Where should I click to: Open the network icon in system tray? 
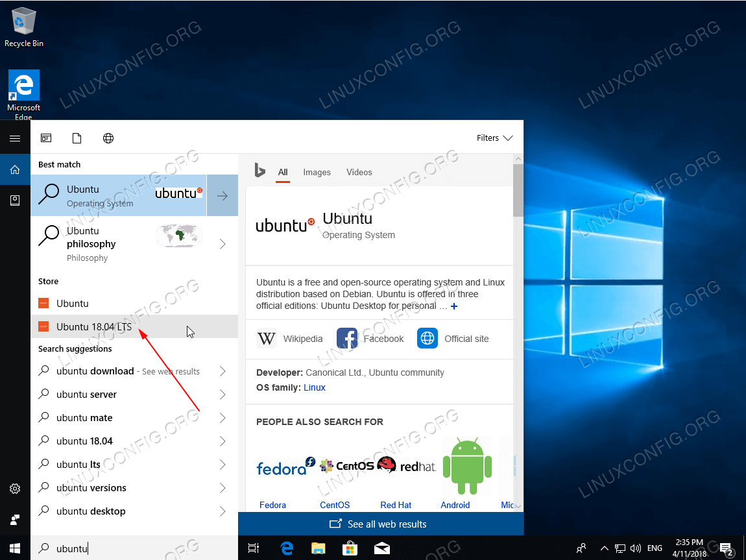pyautogui.click(x=620, y=548)
